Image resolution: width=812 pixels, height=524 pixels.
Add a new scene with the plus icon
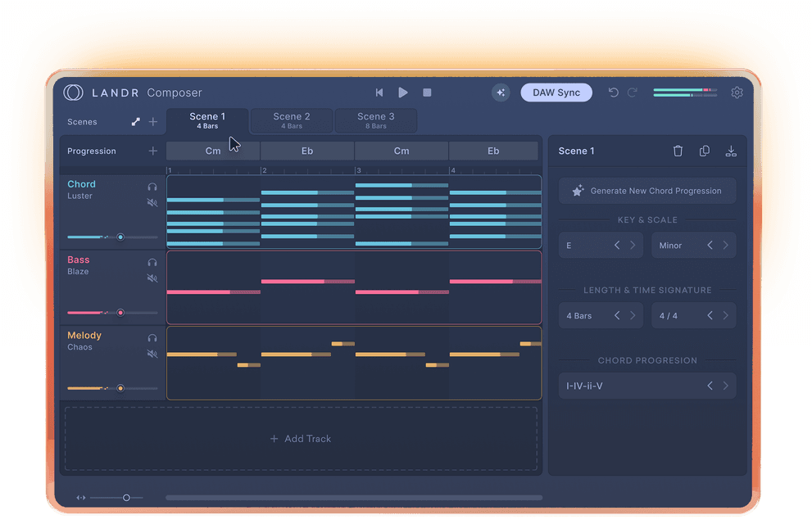[x=152, y=121]
